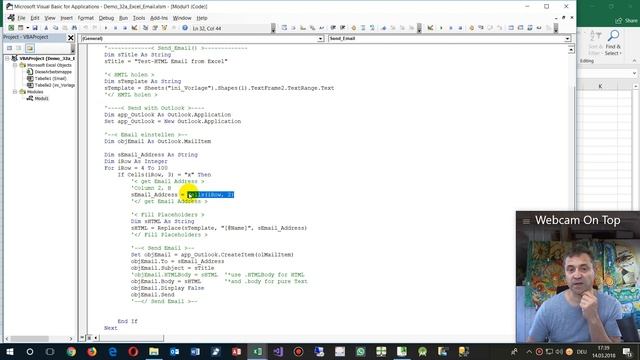Open the Insert menu
This screenshot has width=640, height=360.
click(67, 18)
